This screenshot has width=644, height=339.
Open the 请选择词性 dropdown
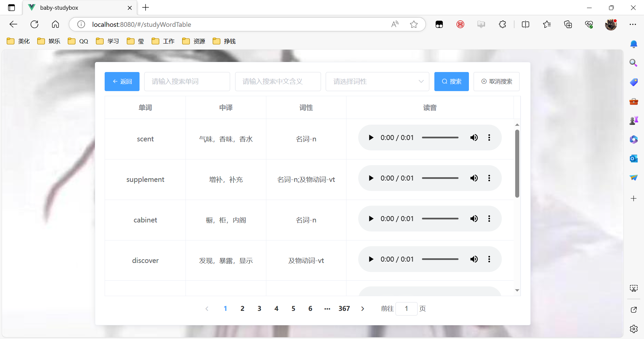coord(377,81)
